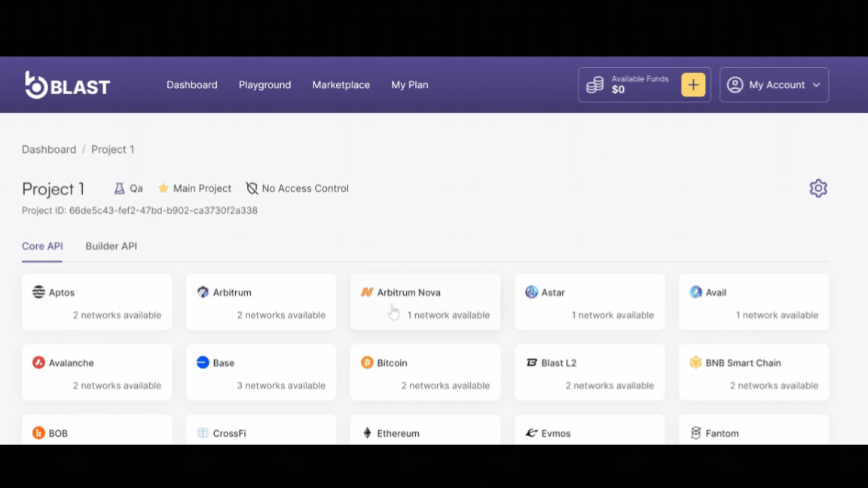The image size is (868, 488).
Task: Click the Bitcoin chain icon
Action: click(366, 362)
